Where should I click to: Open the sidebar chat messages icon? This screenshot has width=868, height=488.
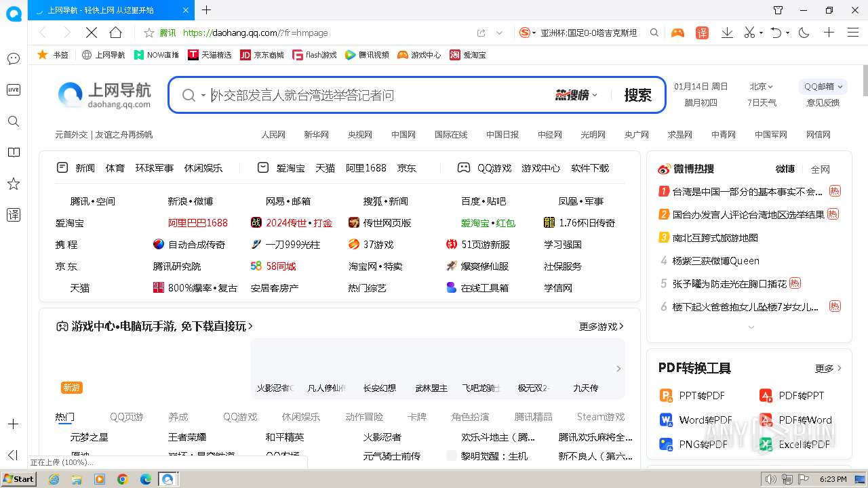pyautogui.click(x=14, y=59)
